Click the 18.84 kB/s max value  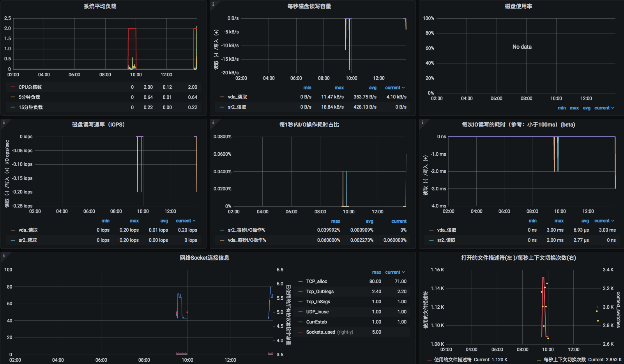[x=332, y=107]
